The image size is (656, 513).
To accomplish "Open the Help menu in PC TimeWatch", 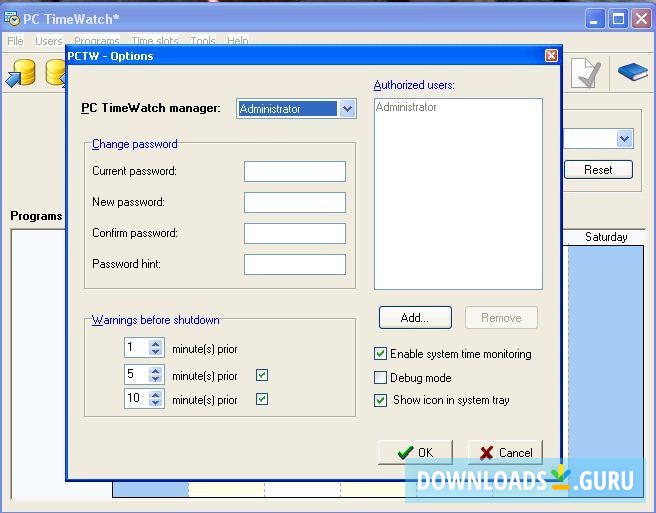I will [x=238, y=41].
